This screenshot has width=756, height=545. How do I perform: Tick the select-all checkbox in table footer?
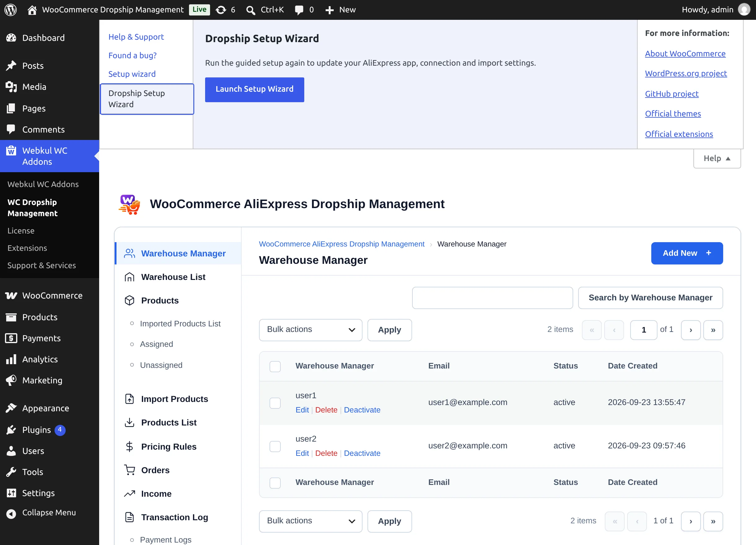click(x=275, y=483)
